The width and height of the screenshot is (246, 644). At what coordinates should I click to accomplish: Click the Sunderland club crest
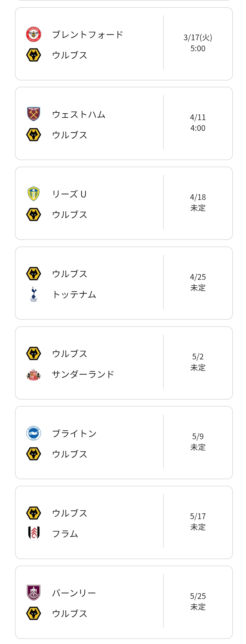[33, 374]
